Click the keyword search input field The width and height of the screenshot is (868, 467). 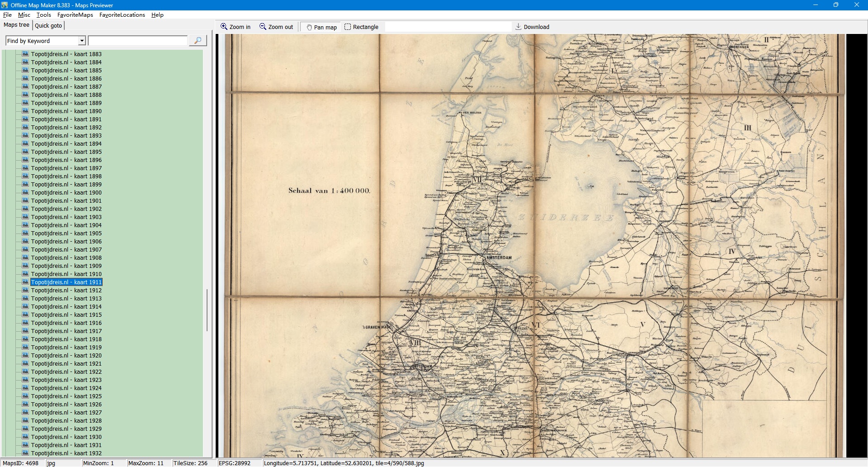[137, 41]
